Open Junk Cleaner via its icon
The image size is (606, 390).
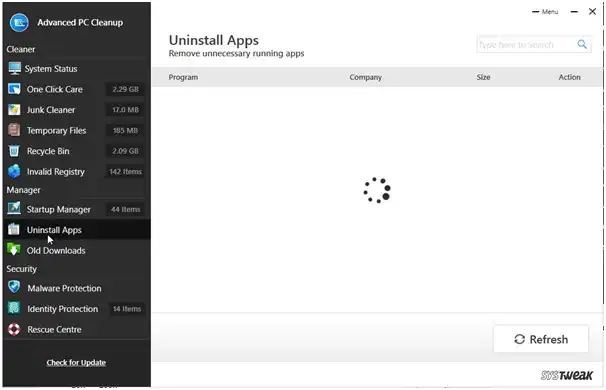click(14, 110)
